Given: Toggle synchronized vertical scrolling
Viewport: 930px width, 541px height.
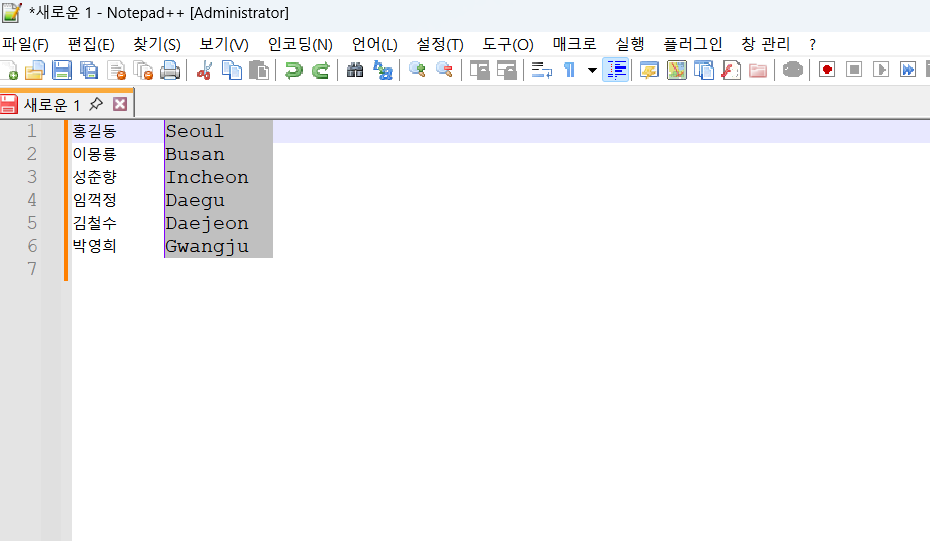Looking at the screenshot, I should [x=479, y=70].
